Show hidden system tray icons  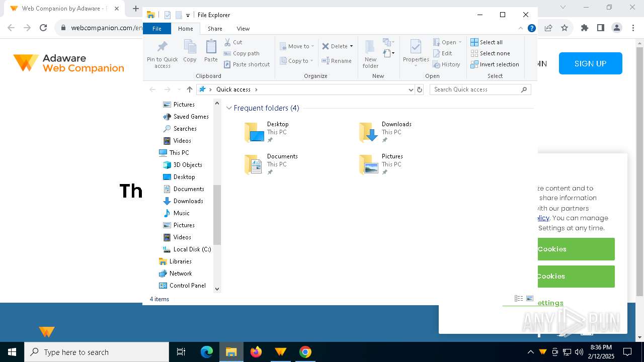(x=530, y=352)
